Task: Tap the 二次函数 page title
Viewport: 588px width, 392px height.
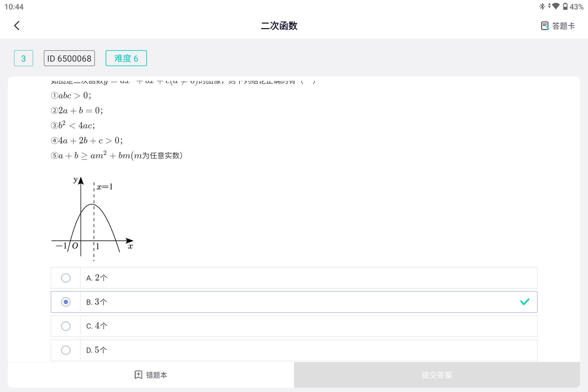Action: pyautogui.click(x=279, y=26)
